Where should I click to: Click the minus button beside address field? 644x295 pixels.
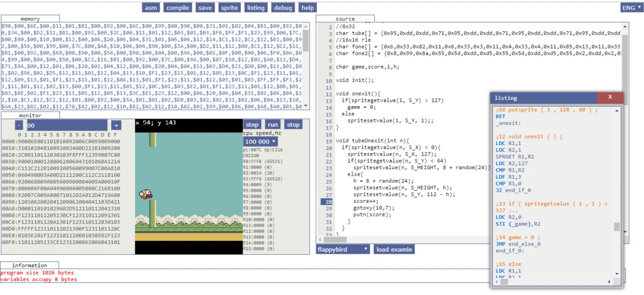19,125
